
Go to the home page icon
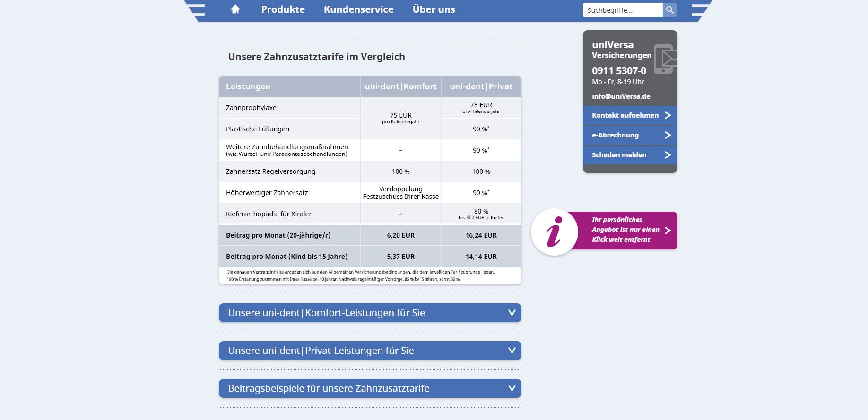(x=235, y=9)
